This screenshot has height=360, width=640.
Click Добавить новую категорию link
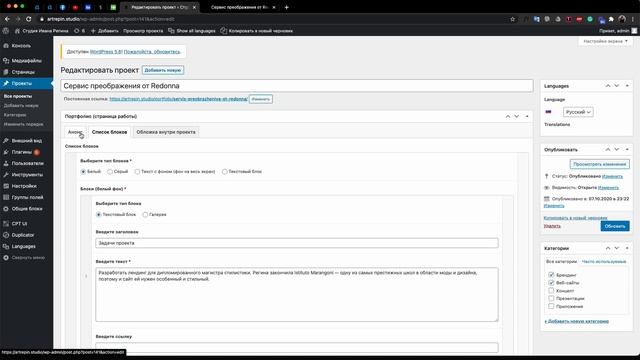(576, 322)
